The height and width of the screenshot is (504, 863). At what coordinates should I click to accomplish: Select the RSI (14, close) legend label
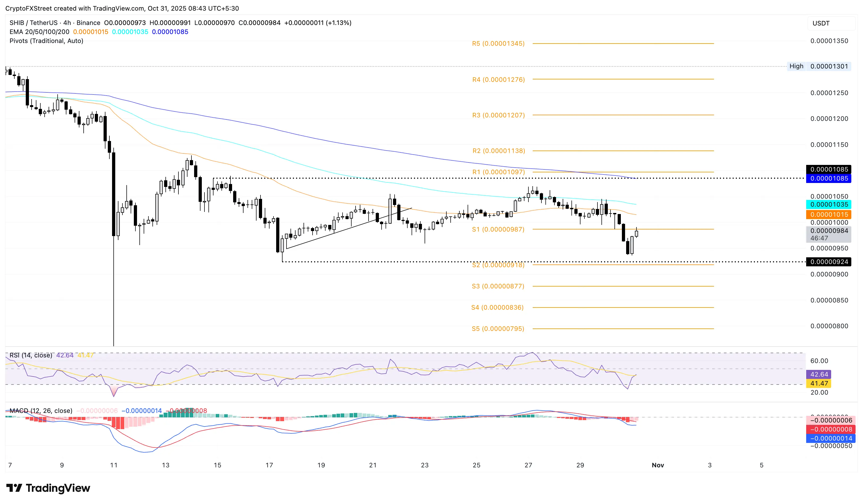[30, 355]
